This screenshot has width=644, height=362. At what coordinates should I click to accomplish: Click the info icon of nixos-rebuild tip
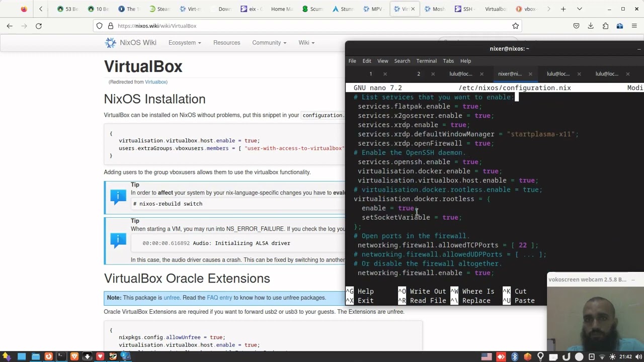click(x=118, y=197)
